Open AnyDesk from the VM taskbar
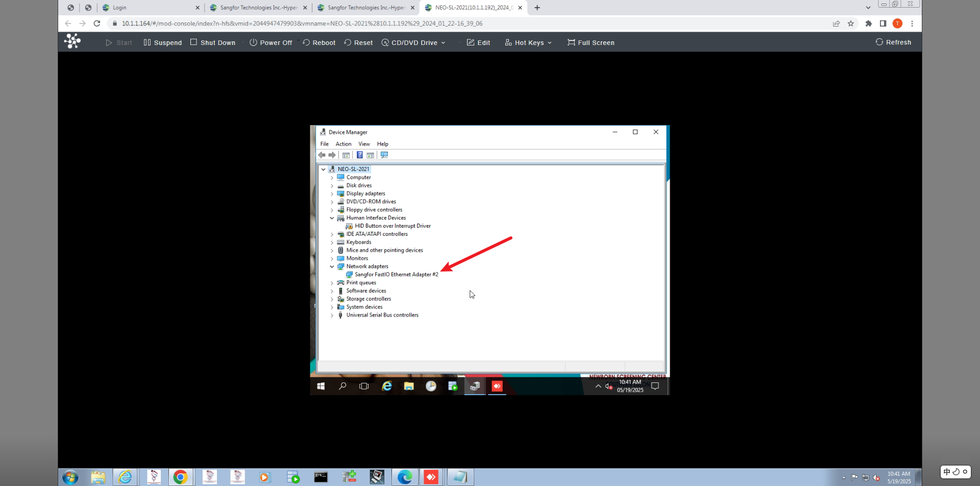Image resolution: width=980 pixels, height=486 pixels. tap(497, 386)
